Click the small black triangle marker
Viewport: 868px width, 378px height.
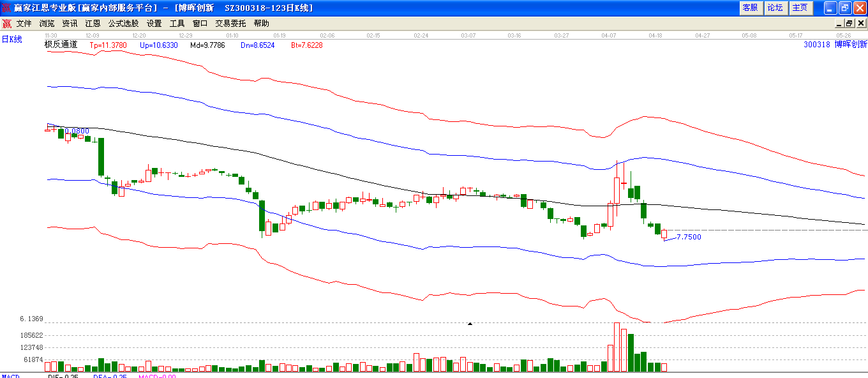click(x=470, y=324)
